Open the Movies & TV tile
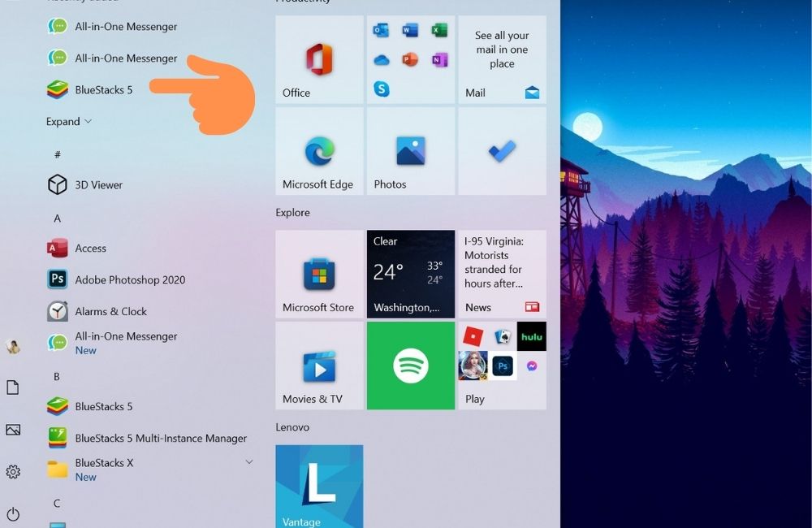 click(x=319, y=366)
